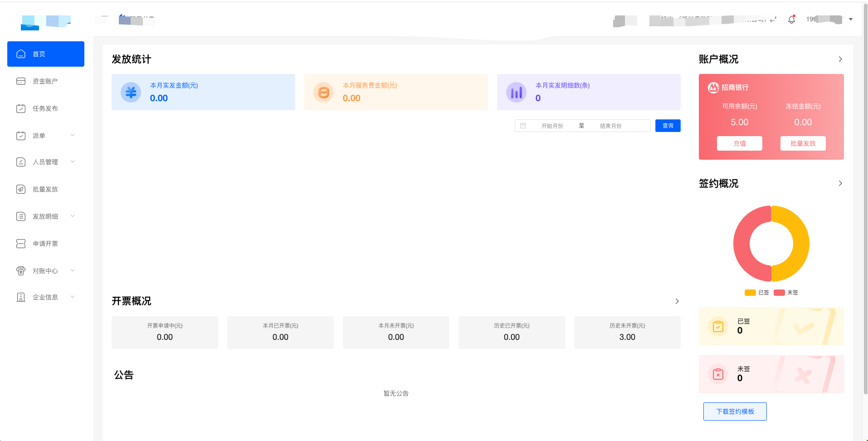
Task: Click 批量发放 button in bank card
Action: (803, 143)
